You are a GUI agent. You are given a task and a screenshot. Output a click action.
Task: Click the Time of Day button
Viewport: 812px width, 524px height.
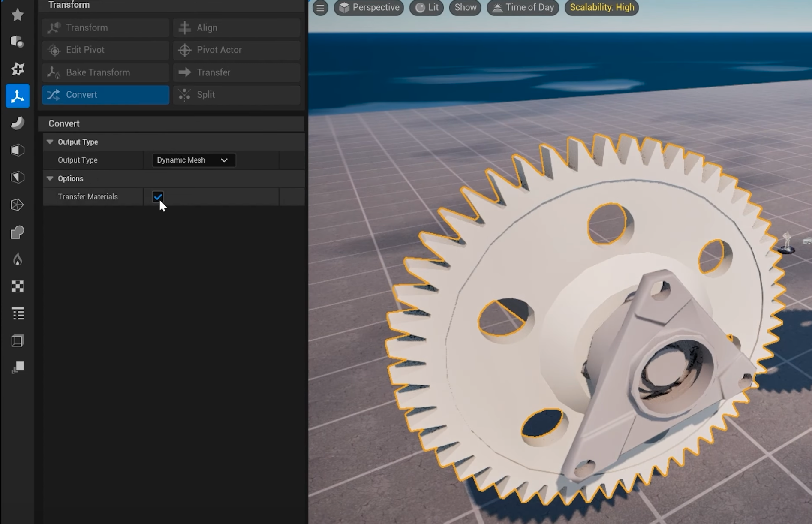point(523,8)
